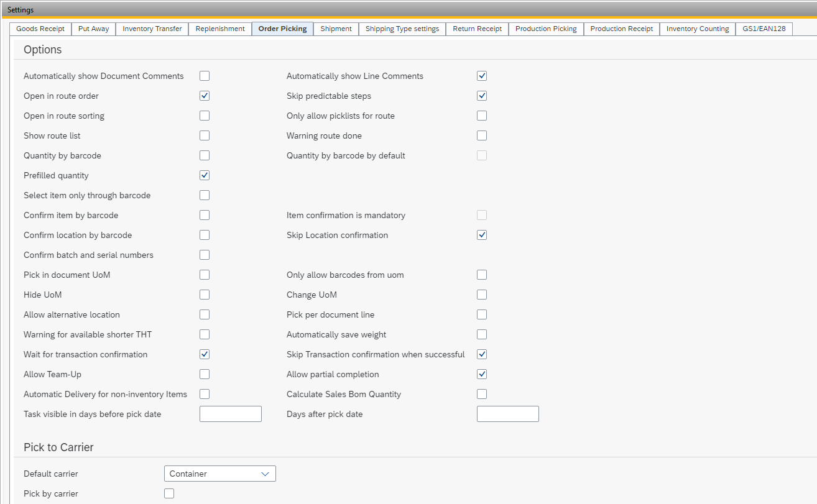This screenshot has width=817, height=504.
Task: Select the Inventory Counting tab
Action: pos(697,29)
